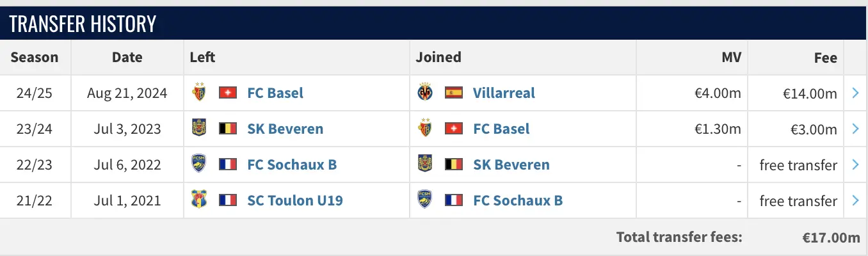The height and width of the screenshot is (256, 868).
Task: Open the SC Toulon U19 link
Action: 294,200
